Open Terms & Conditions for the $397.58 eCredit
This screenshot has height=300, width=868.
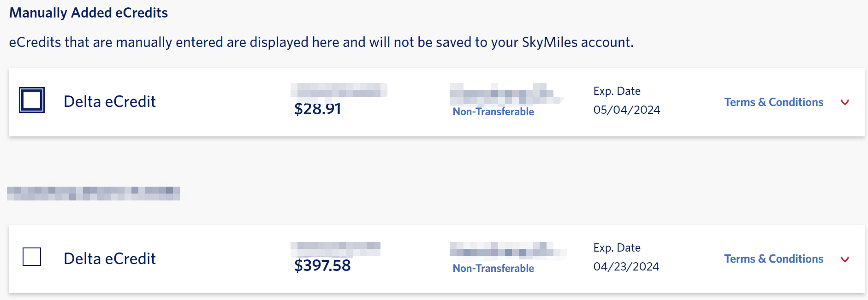[x=773, y=259]
